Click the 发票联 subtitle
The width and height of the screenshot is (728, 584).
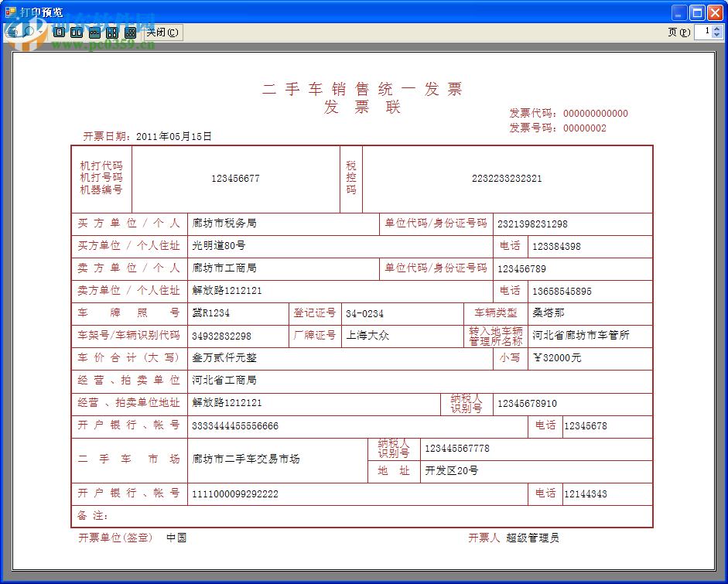click(362, 108)
